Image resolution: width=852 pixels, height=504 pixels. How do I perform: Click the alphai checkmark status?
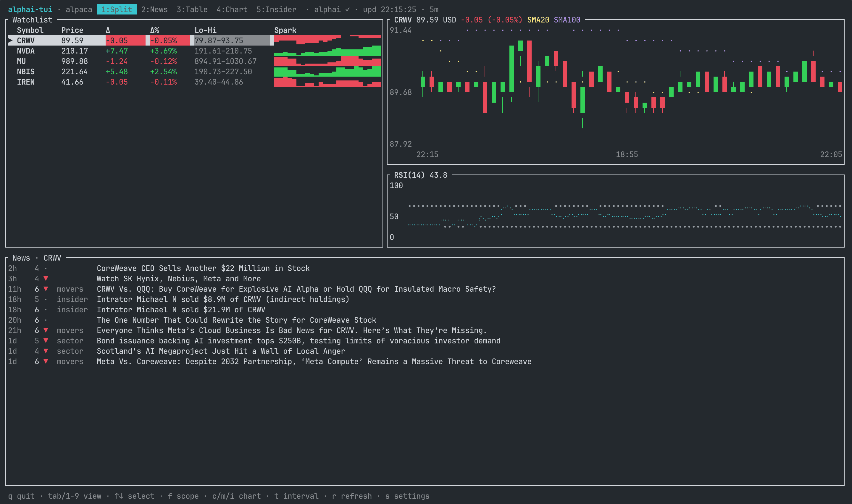coord(332,9)
